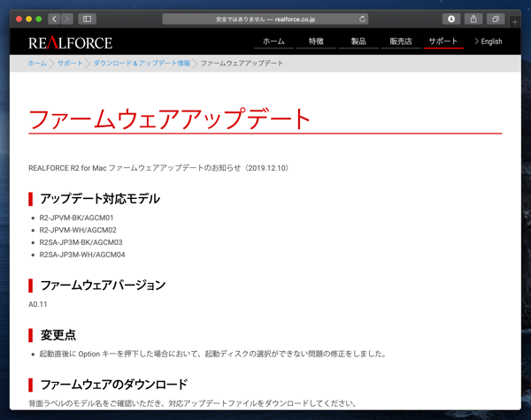Click the large ファームウェアアップデート page title
Viewport: 531px width, 420px height.
point(170,118)
